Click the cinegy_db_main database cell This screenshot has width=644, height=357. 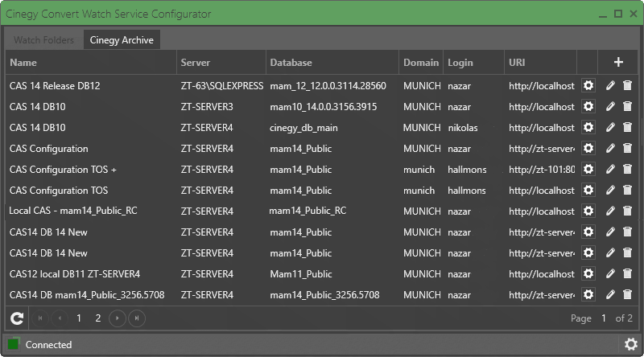pyautogui.click(x=303, y=128)
